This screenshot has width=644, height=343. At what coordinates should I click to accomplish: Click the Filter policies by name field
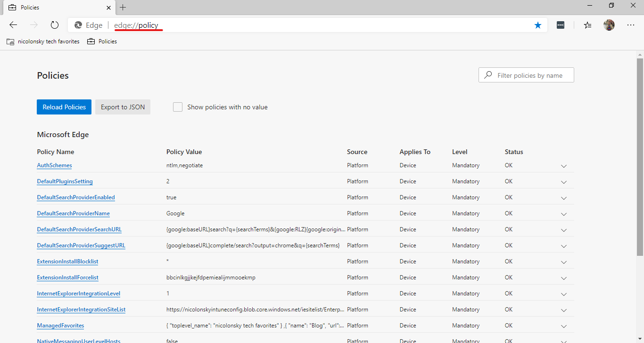pos(526,75)
